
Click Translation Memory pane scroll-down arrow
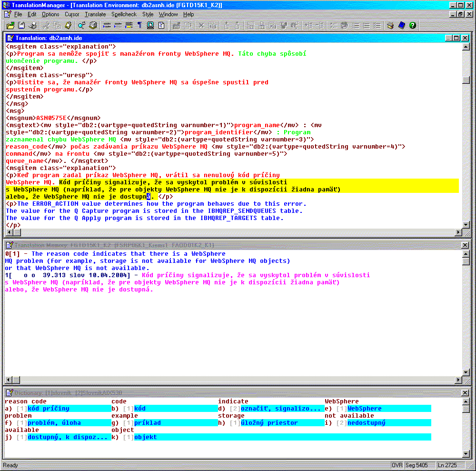pyautogui.click(x=466, y=372)
